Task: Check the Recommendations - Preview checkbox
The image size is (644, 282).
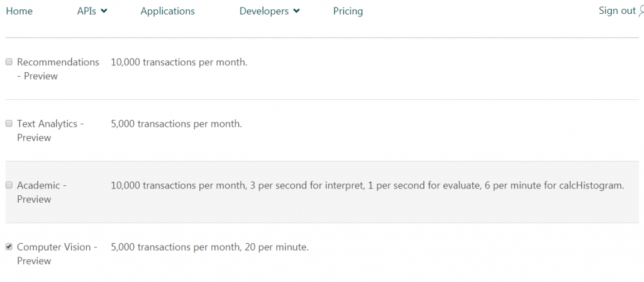Action: [x=9, y=62]
